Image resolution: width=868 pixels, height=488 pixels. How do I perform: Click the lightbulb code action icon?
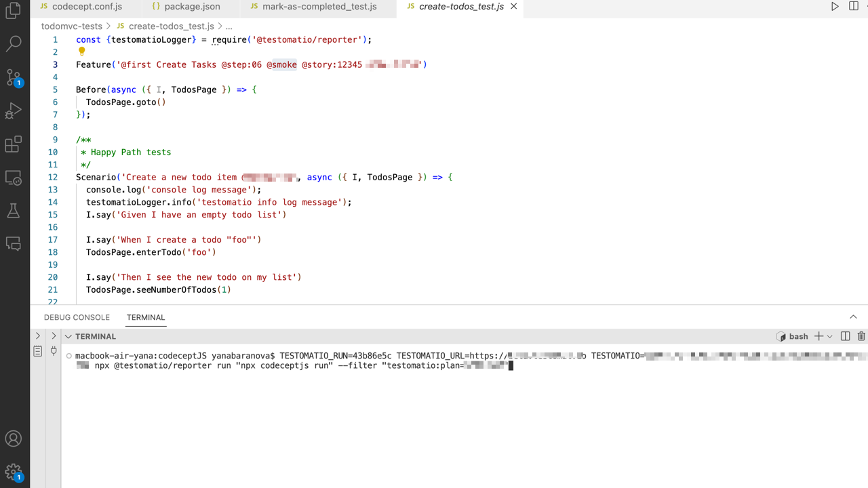pyautogui.click(x=81, y=52)
